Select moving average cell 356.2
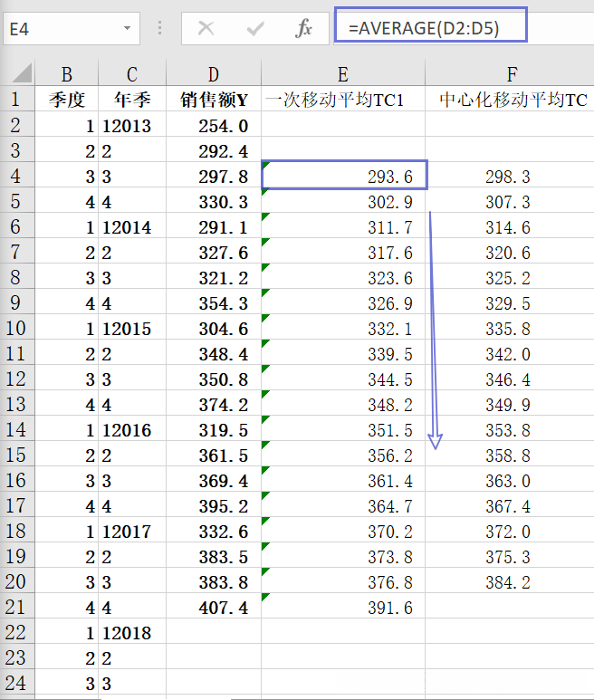The width and height of the screenshot is (594, 700). point(343,454)
